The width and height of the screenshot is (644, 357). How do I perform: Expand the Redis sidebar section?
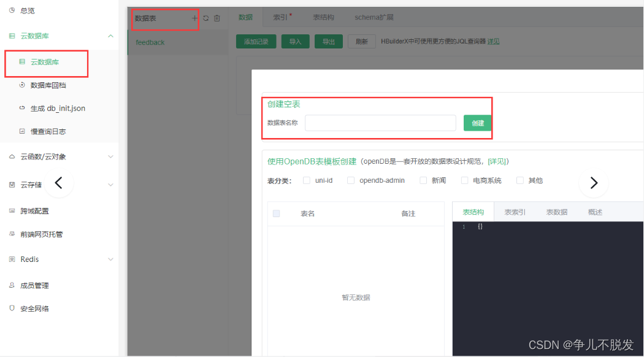tap(110, 259)
